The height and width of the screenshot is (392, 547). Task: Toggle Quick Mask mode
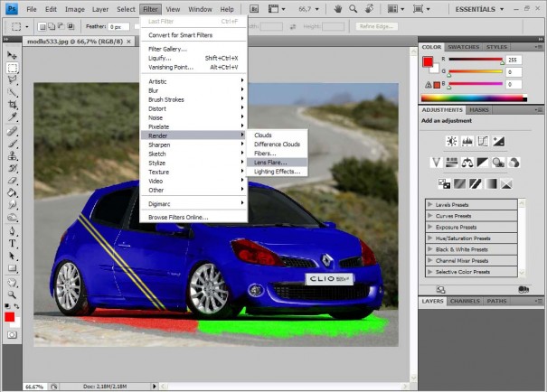pyautogui.click(x=13, y=335)
